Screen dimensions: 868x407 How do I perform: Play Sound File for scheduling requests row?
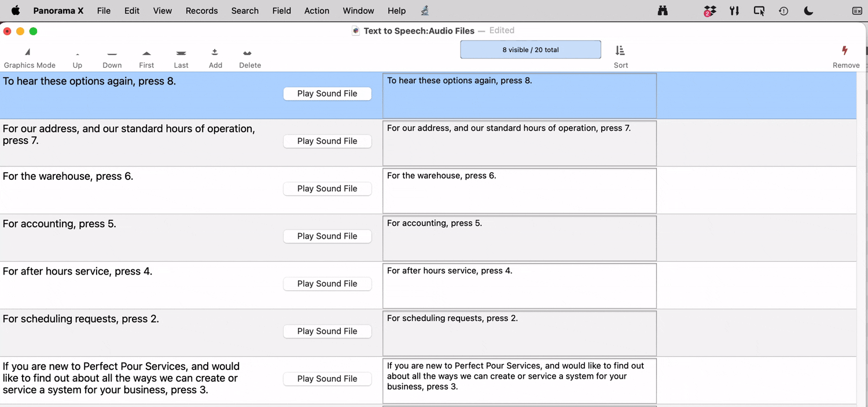click(x=327, y=331)
